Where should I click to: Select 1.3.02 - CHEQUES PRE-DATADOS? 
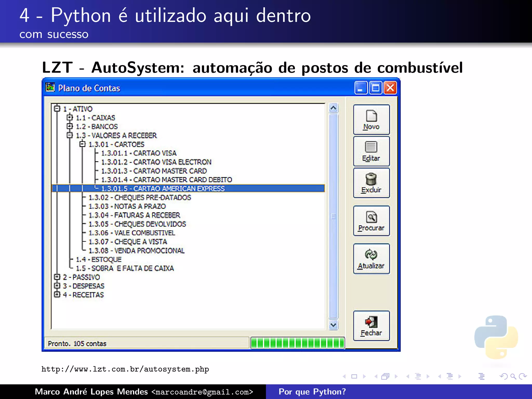140,197
